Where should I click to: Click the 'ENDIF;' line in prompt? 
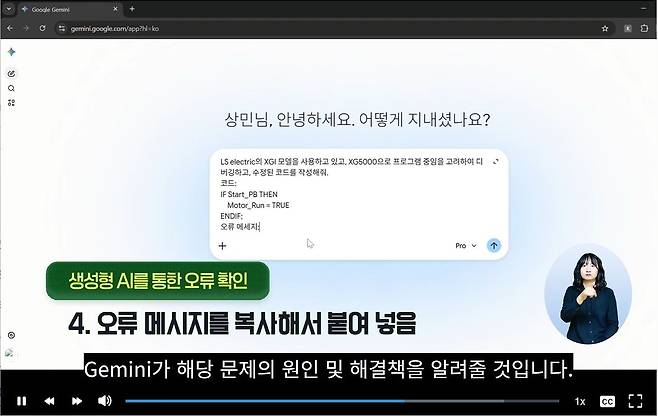(x=231, y=216)
